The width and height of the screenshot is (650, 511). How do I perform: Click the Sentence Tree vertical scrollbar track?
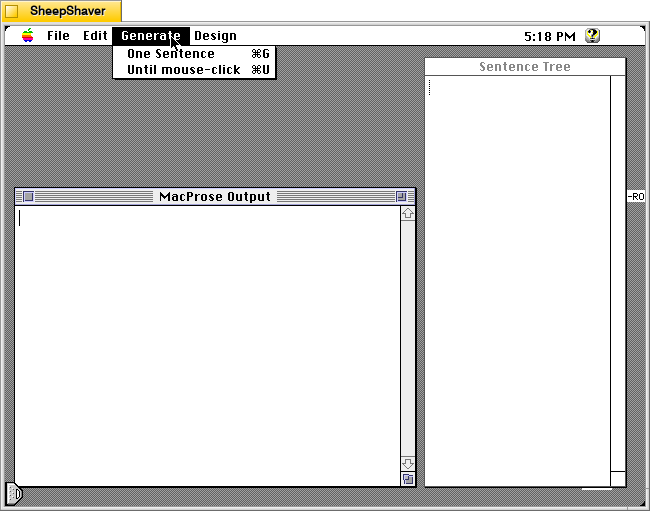tap(618, 274)
